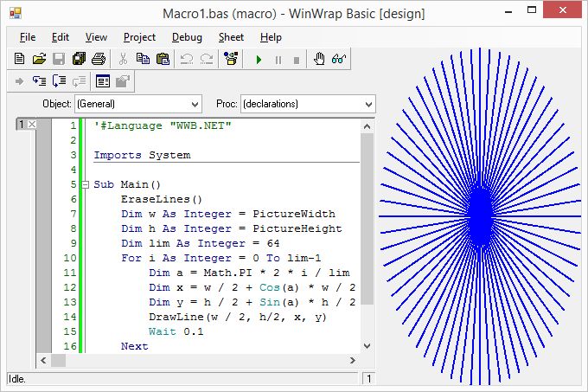Maximize the WinWrap Basic window

coord(532,10)
